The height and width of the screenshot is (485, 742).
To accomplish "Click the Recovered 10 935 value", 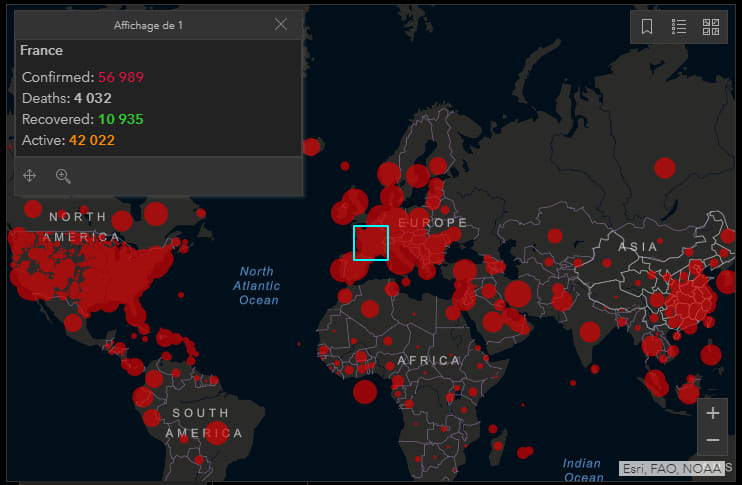I will click(x=121, y=119).
